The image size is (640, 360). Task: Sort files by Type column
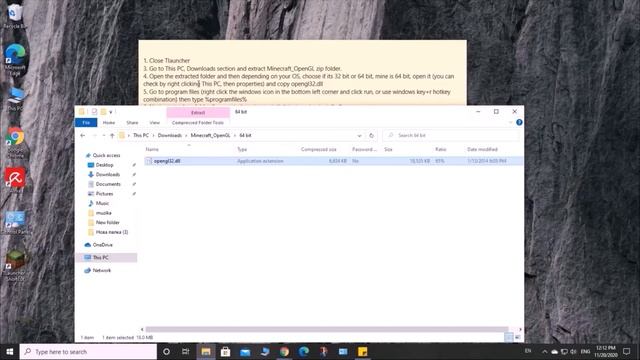pos(242,149)
